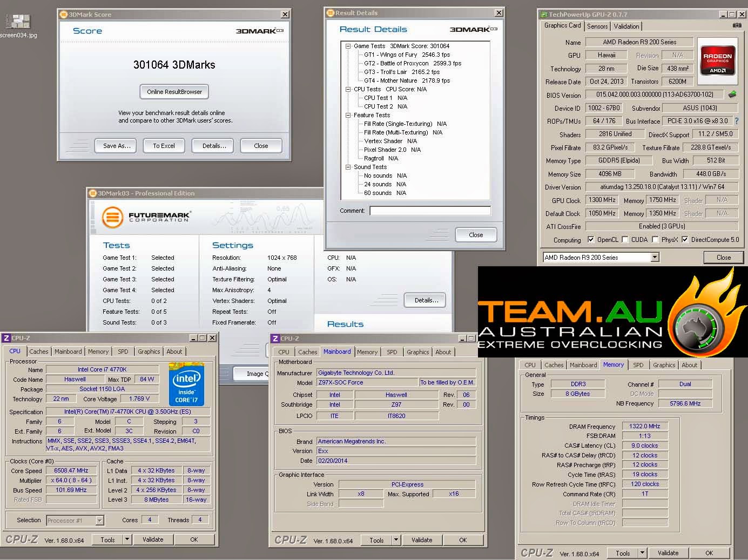Viewport: 748px width, 560px height.
Task: Click the Online ResultBrowser button
Action: pos(174,92)
